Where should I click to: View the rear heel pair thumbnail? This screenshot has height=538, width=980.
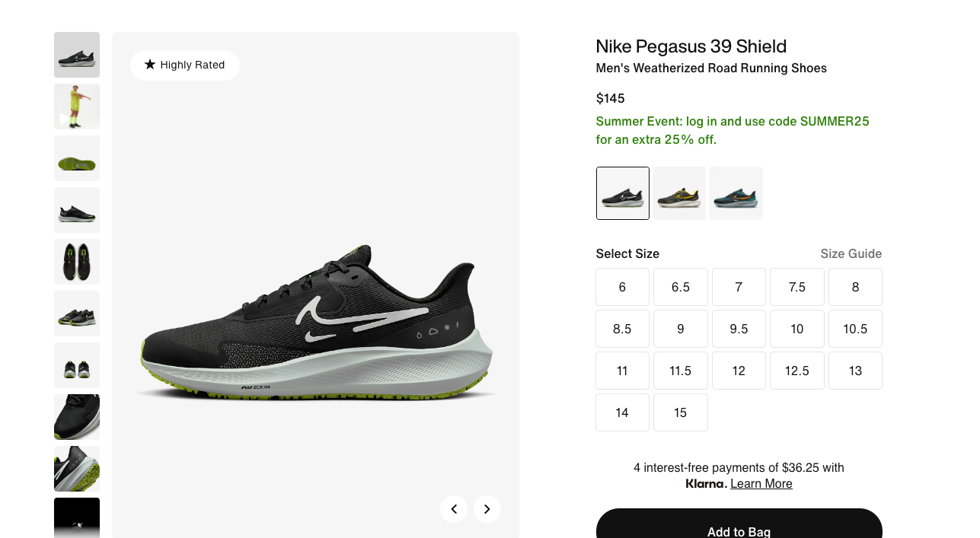coord(77,365)
